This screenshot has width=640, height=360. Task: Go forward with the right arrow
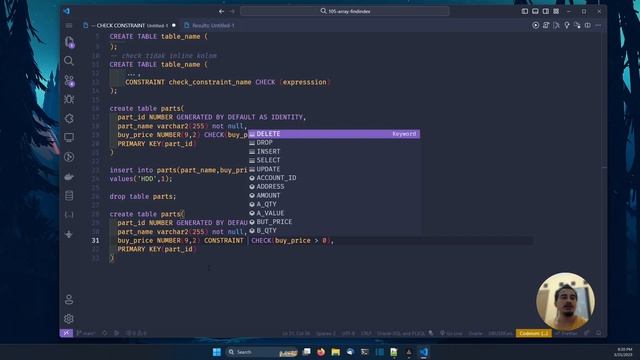pyautogui.click(x=232, y=11)
